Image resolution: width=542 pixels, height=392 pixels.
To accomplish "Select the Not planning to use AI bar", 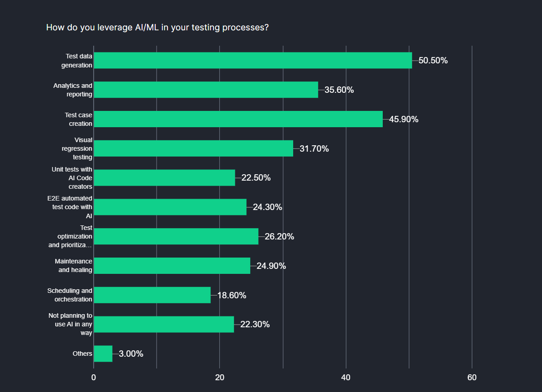I will coord(164,324).
